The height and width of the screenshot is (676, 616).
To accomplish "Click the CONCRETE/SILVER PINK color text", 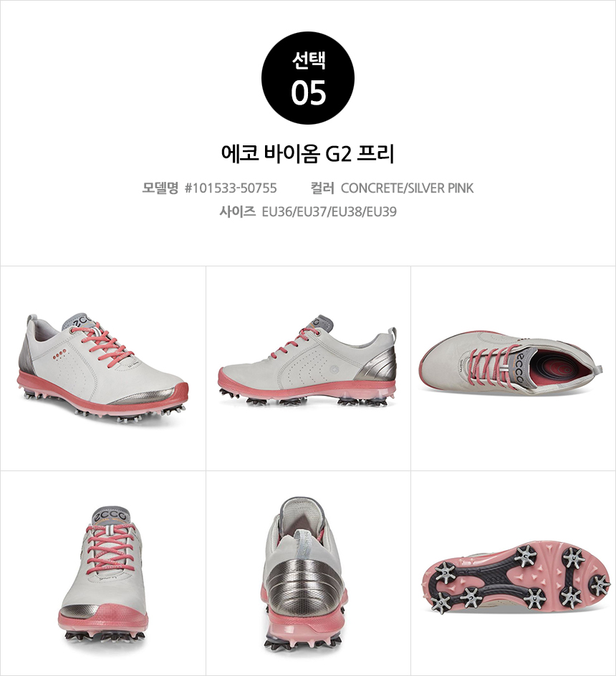I will 408,188.
